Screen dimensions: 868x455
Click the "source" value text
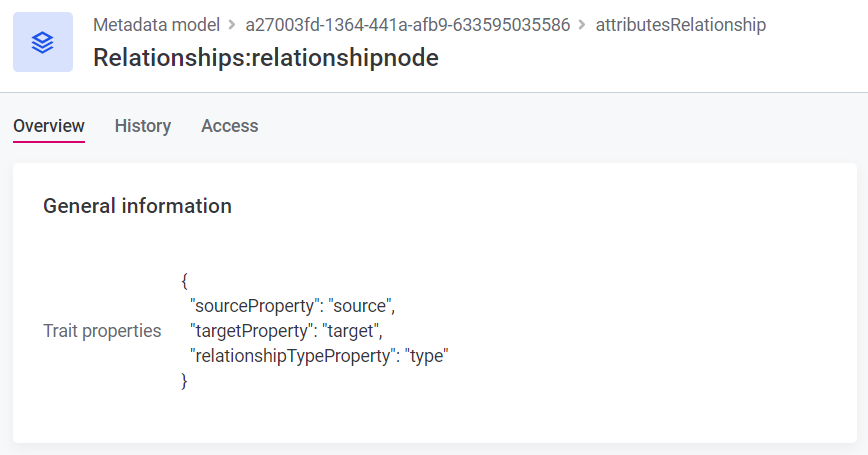tap(362, 305)
